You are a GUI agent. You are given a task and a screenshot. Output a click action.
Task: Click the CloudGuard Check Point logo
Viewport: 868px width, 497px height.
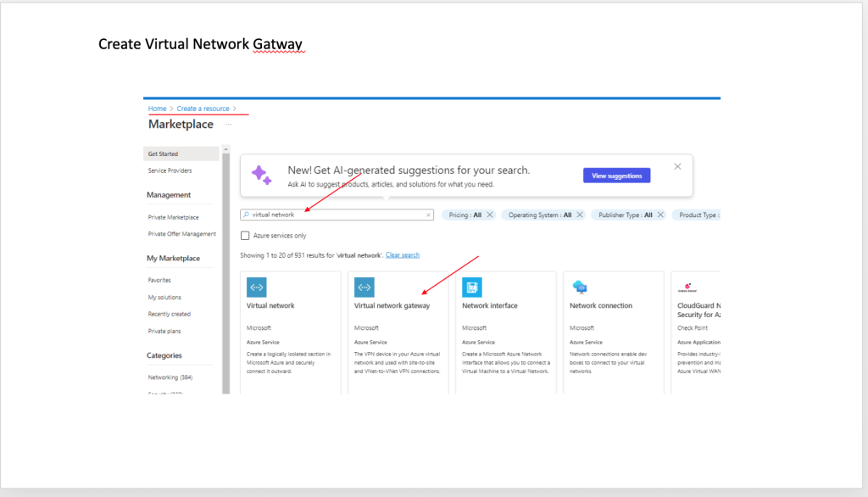pyautogui.click(x=684, y=287)
